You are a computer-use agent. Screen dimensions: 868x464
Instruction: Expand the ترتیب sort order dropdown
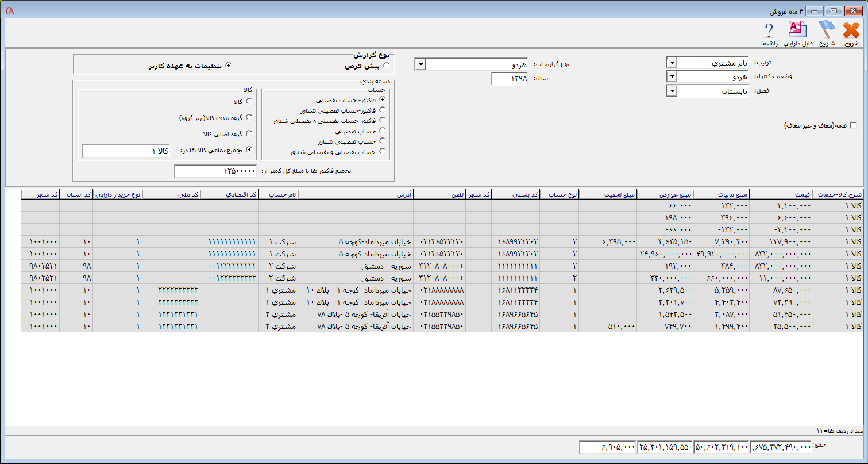[672, 62]
